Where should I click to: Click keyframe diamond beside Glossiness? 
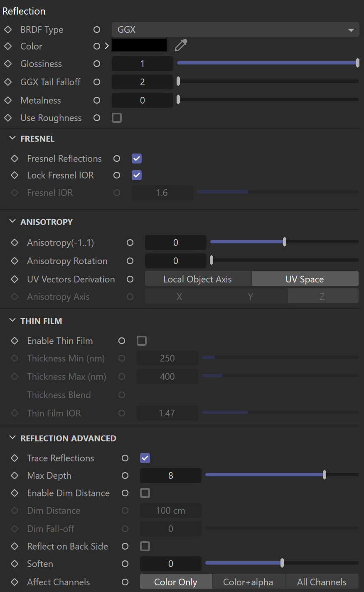click(8, 64)
